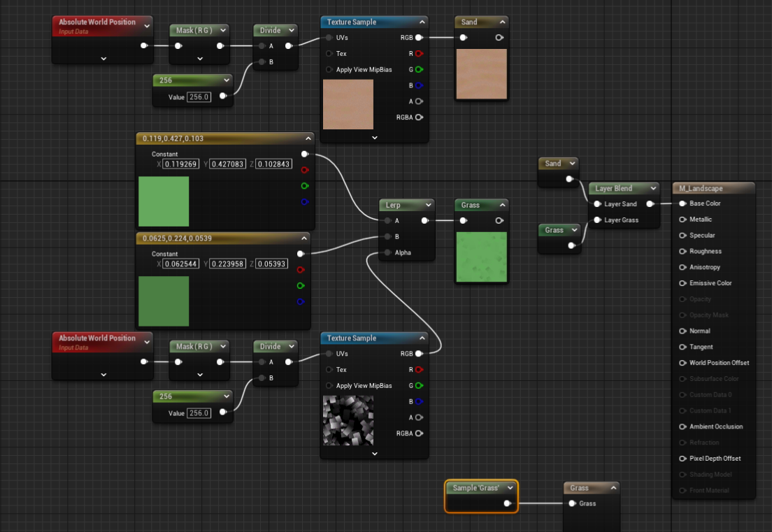Edit X field showing 0.062544
The image size is (772, 532).
pos(180,264)
